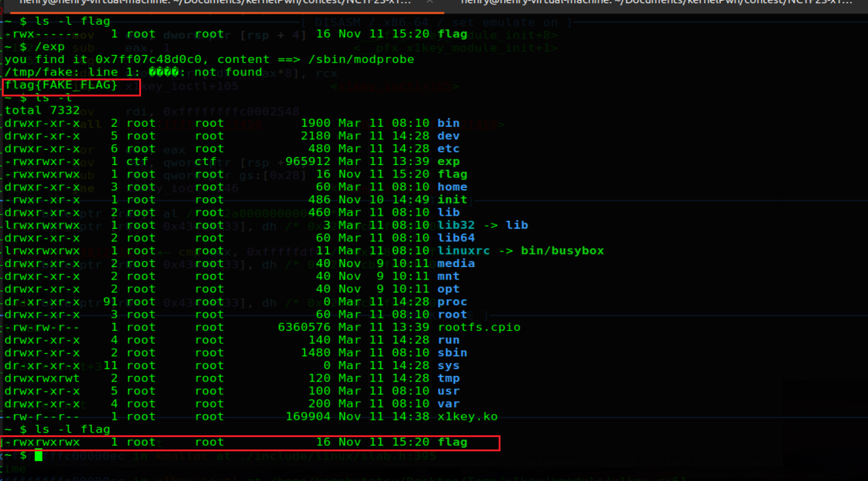Click the ls -l flag command text
Screen dimensions: 868x481
click(x=72, y=20)
